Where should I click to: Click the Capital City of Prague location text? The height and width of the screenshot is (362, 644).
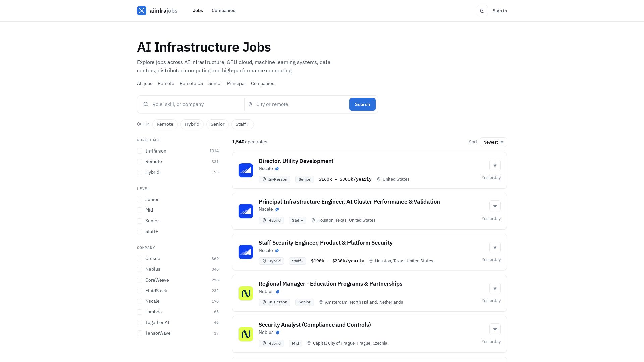tap(350, 343)
